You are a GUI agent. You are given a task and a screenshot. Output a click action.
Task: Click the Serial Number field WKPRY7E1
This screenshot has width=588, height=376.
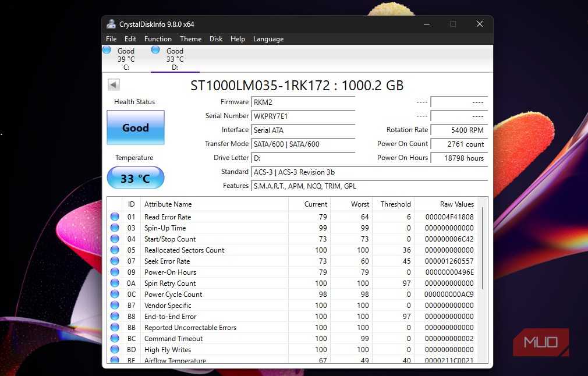(x=303, y=116)
